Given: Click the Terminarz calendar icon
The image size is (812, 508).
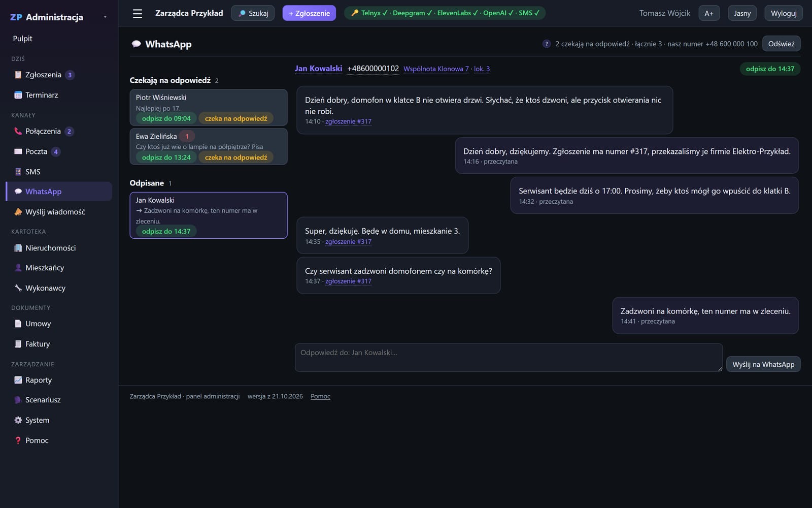Looking at the screenshot, I should tap(18, 95).
